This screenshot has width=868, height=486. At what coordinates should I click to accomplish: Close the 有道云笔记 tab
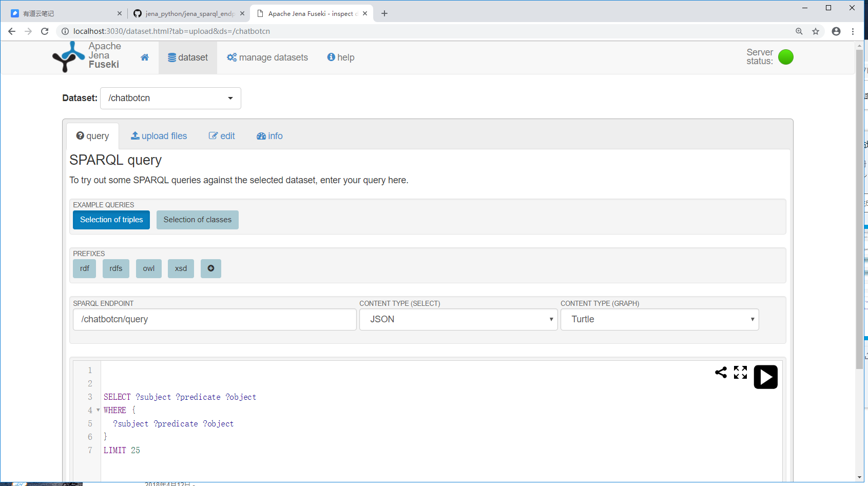(x=120, y=13)
